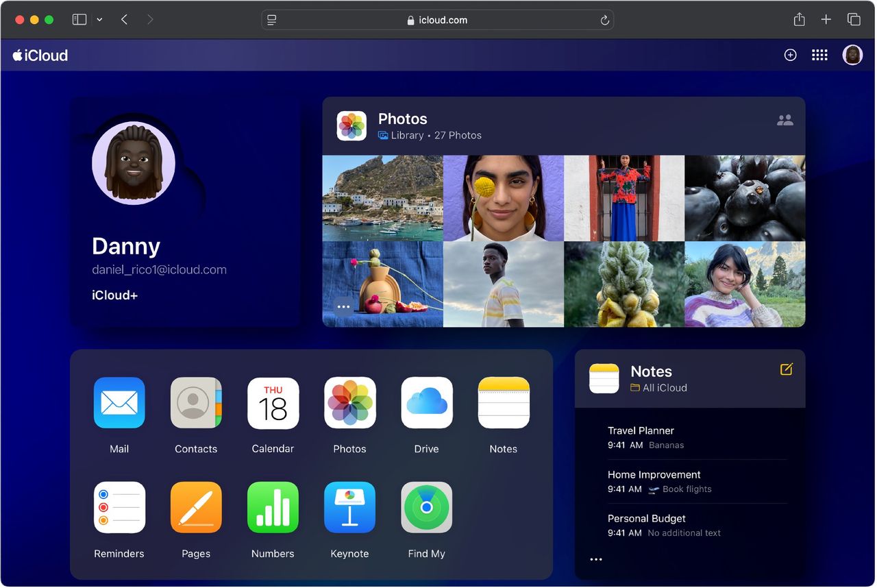Viewport: 877px width, 588px height.
Task: Open the ellipsis menu on the Photos widget
Action: (x=343, y=306)
